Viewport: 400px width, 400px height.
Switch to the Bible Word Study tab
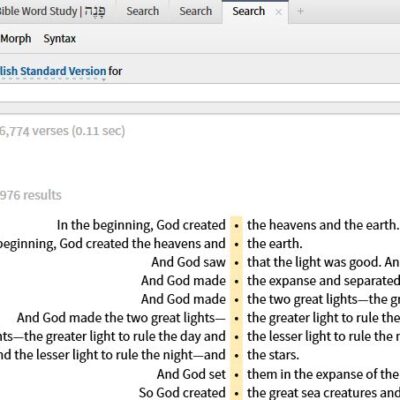pos(53,11)
